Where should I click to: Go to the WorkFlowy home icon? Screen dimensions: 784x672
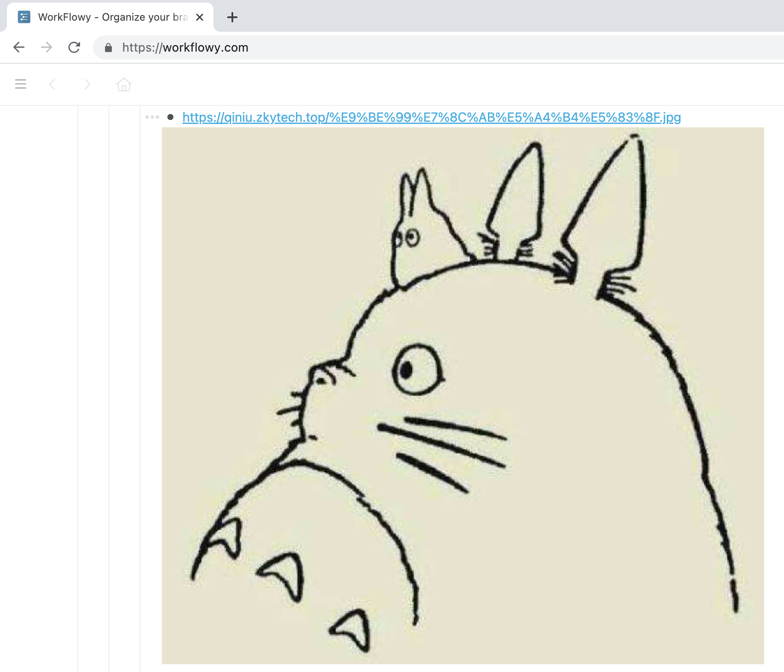(124, 84)
